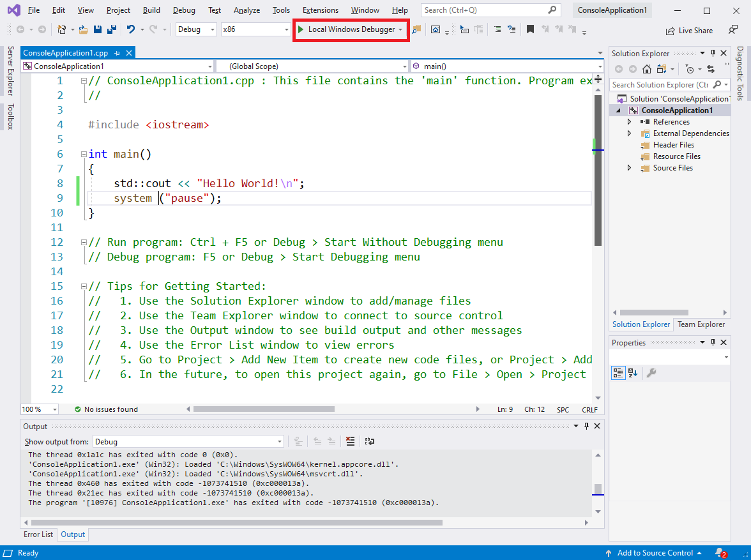
Task: Pin the ConsoleApplication1.cpp editor tab
Action: point(117,53)
